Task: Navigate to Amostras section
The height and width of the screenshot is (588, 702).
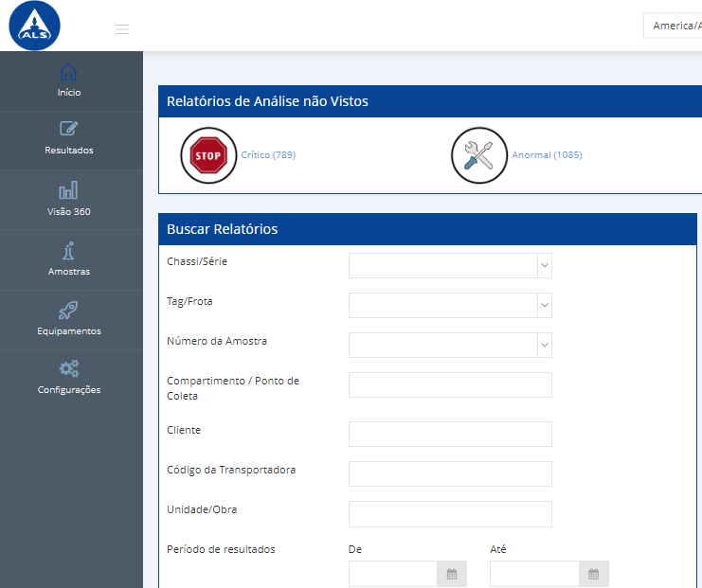Action: tap(68, 259)
